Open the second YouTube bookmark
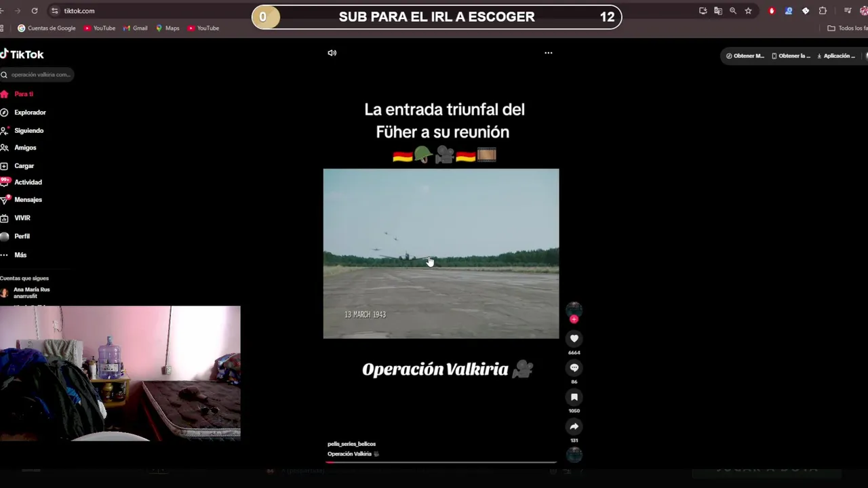This screenshot has width=868, height=488. pos(203,28)
